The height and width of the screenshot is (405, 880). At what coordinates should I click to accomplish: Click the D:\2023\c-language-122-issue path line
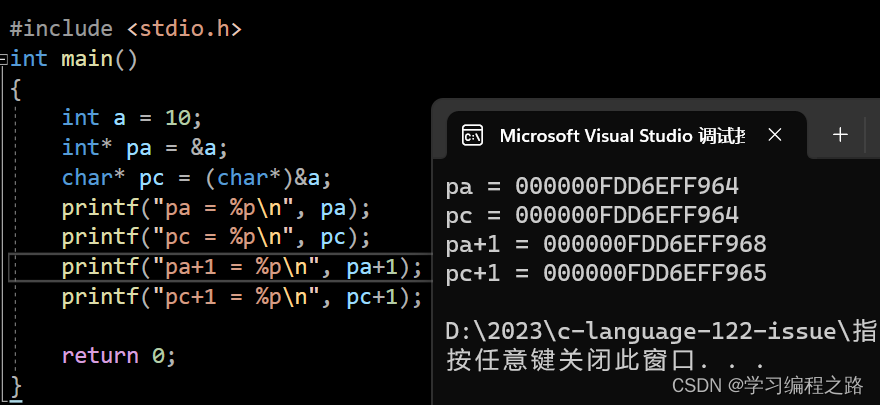coord(661,332)
